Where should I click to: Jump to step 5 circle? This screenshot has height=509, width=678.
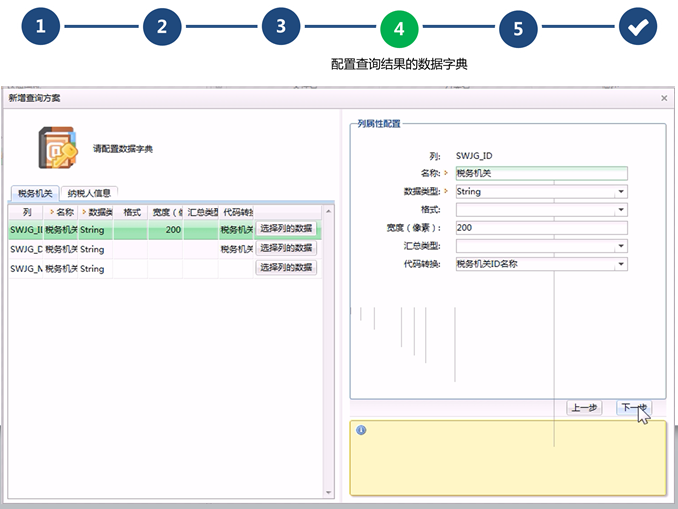click(518, 29)
